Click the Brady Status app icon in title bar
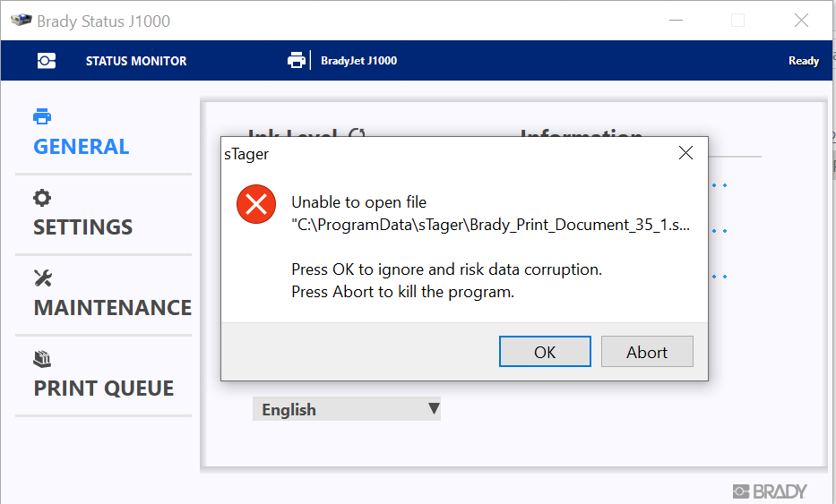This screenshot has height=504, width=836. 20,21
